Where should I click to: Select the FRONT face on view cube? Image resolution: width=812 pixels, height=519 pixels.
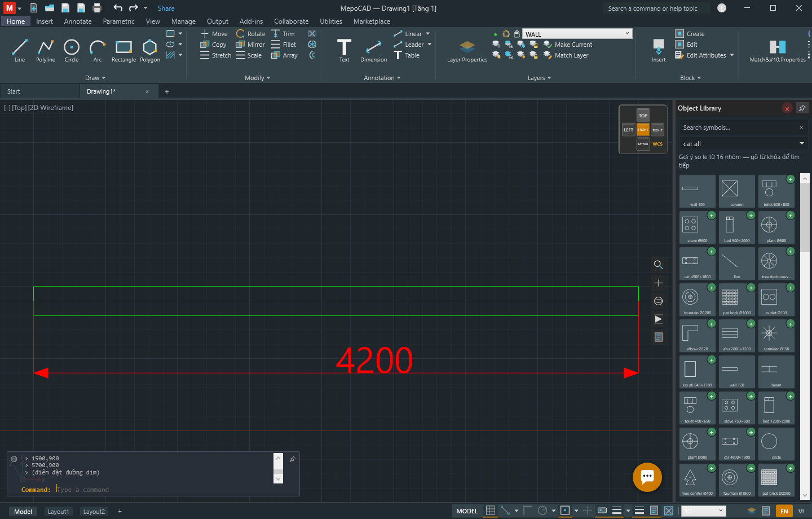click(x=643, y=130)
